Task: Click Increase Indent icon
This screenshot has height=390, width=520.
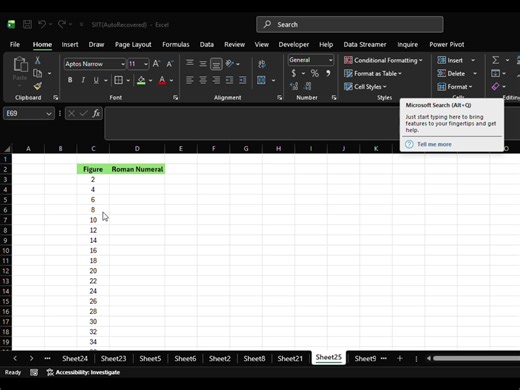Action: pyautogui.click(x=243, y=80)
